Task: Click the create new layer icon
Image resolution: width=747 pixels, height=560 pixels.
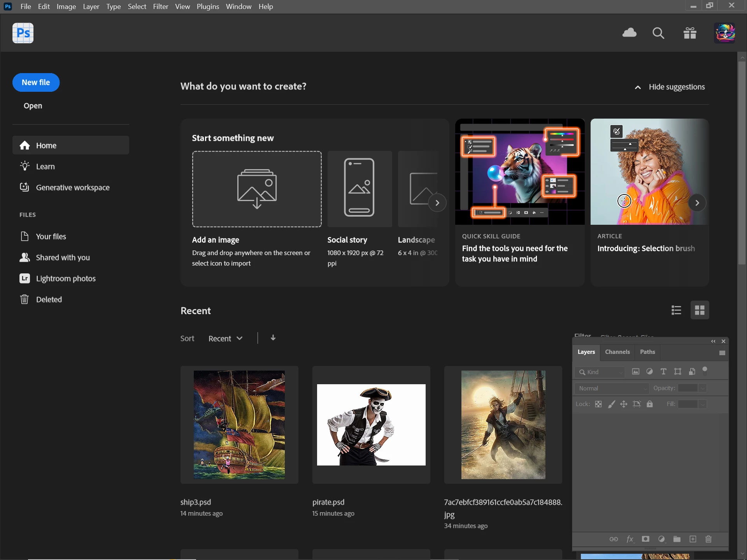Action: click(x=693, y=539)
